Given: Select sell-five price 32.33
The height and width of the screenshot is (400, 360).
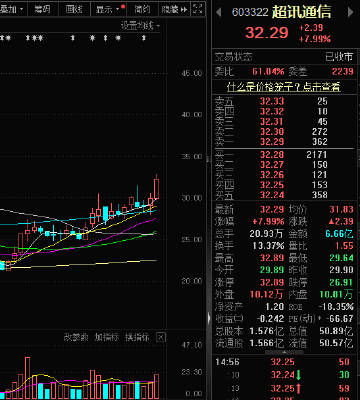Looking at the screenshot, I should [x=272, y=101].
